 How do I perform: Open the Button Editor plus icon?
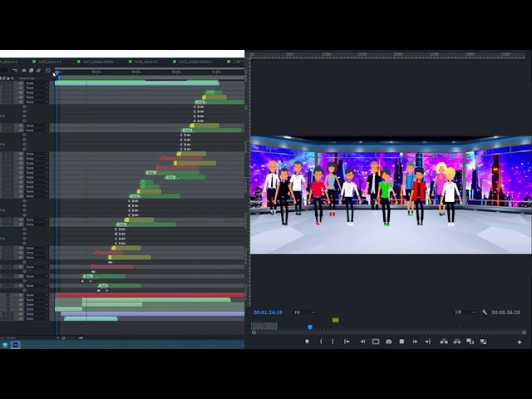click(520, 342)
